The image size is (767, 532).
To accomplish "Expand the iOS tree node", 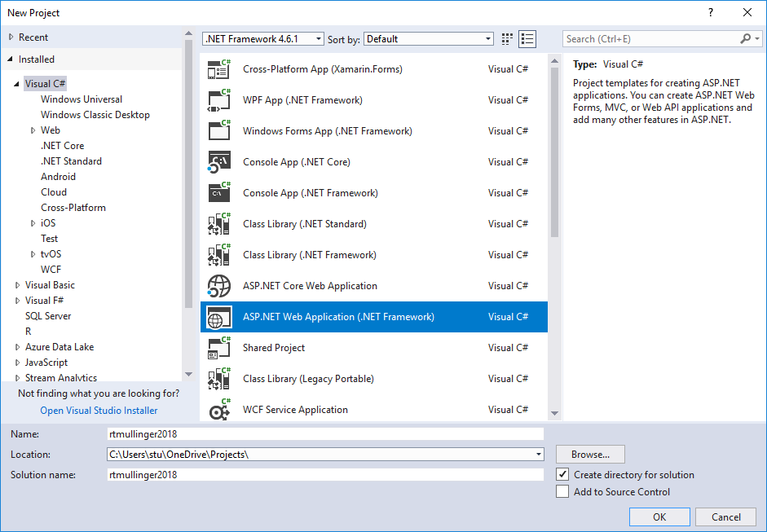I will [33, 223].
